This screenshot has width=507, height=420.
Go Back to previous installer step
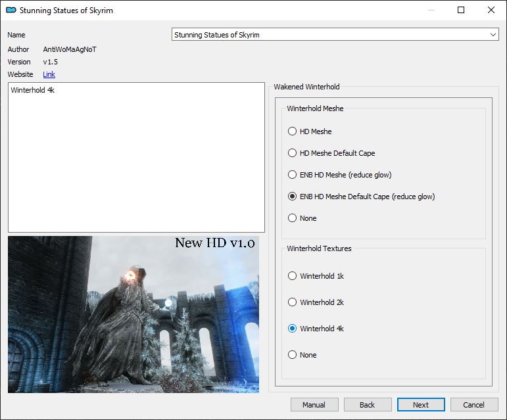coord(368,404)
